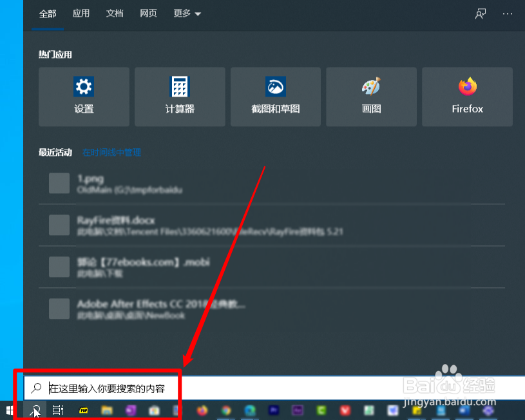Open 截图和草图 (Snip & Sketch) tile
Viewport: 525px width, 420px height.
point(275,97)
